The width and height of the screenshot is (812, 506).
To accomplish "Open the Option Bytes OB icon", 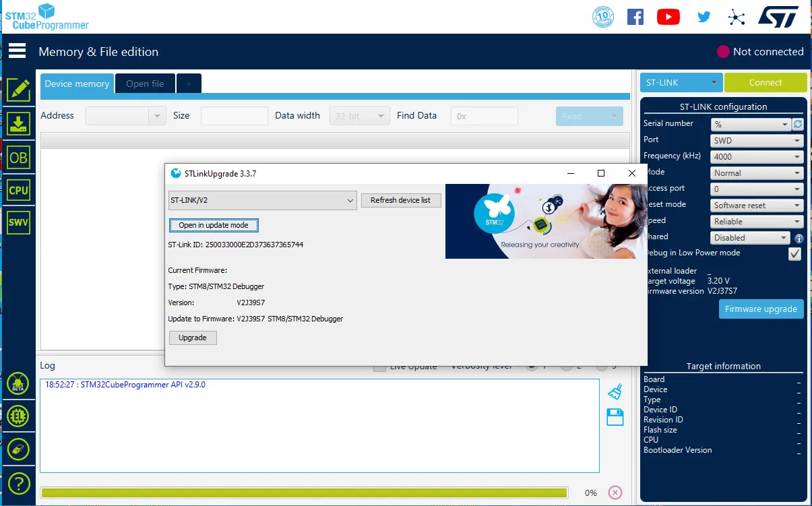I will 18,158.
